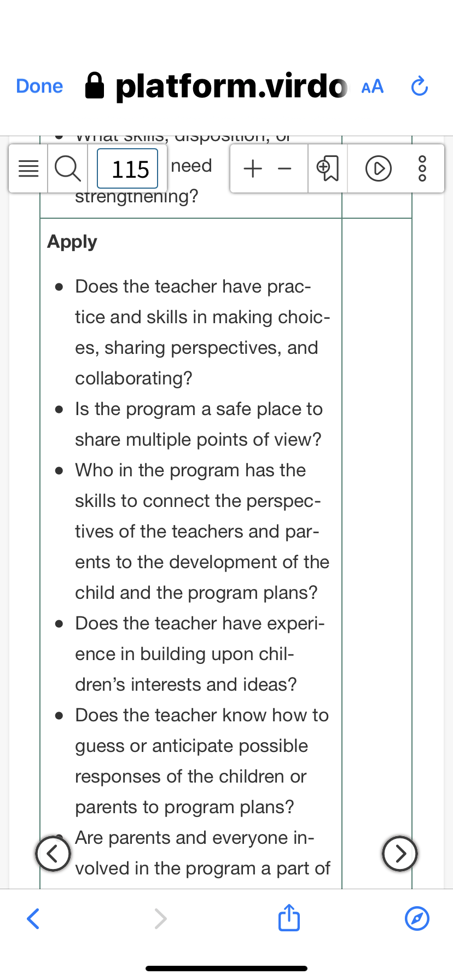Open in Safari with the compass icon

coord(417,918)
